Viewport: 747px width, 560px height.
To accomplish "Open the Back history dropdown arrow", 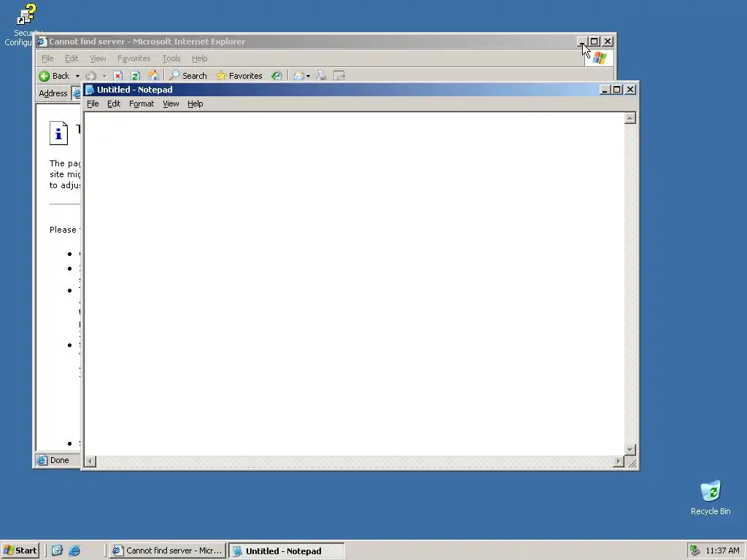I will click(77, 76).
